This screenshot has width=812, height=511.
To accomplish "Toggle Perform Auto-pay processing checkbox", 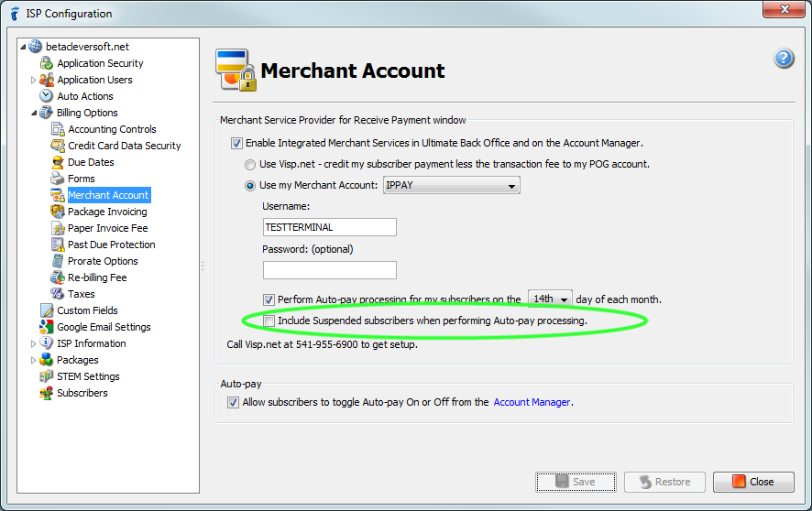I will pos(269,299).
